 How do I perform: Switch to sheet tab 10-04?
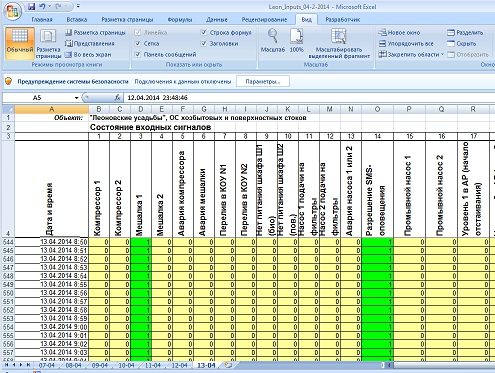pos(126,365)
